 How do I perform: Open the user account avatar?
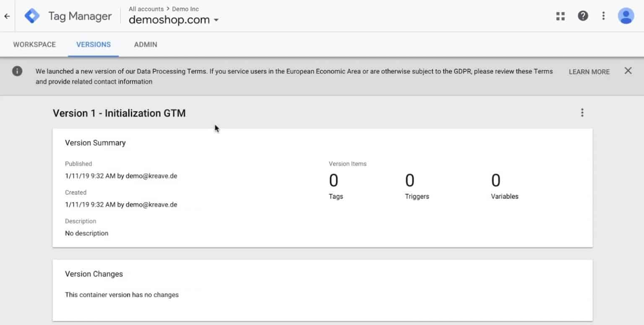(x=626, y=16)
